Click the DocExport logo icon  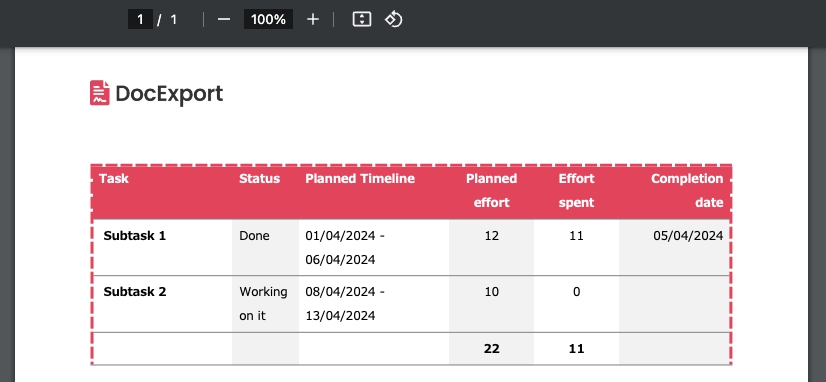100,93
